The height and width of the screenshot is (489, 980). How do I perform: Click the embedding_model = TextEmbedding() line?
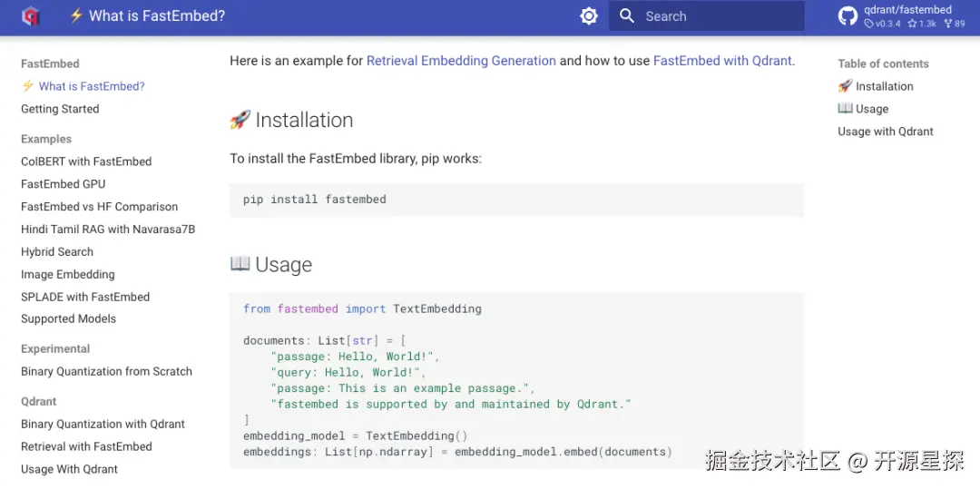pos(355,435)
